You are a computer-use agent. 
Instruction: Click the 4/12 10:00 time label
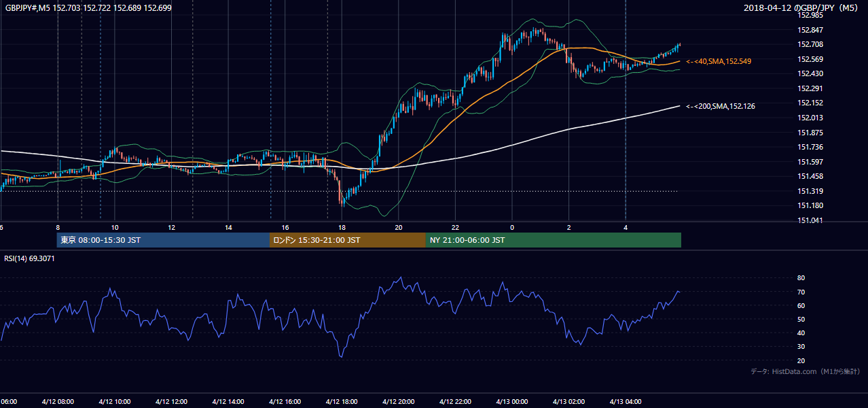tap(115, 402)
